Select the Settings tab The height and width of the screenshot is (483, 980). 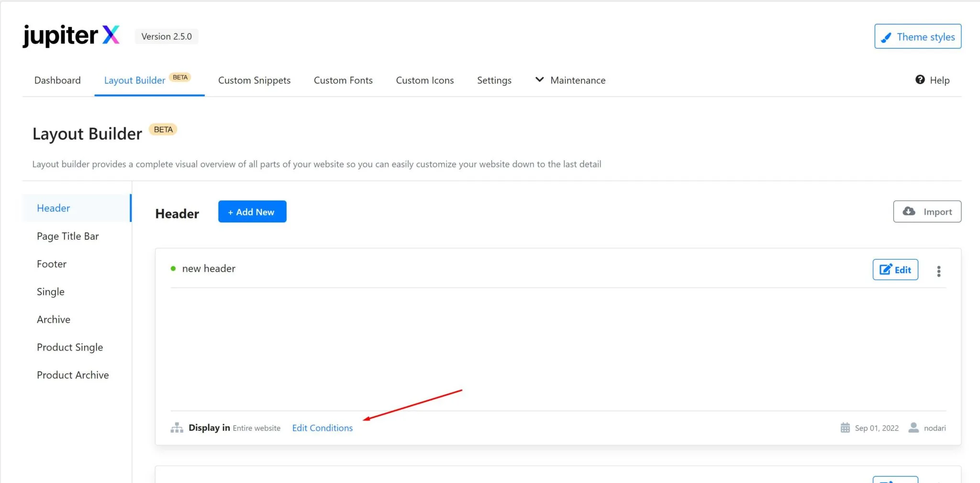tap(494, 80)
